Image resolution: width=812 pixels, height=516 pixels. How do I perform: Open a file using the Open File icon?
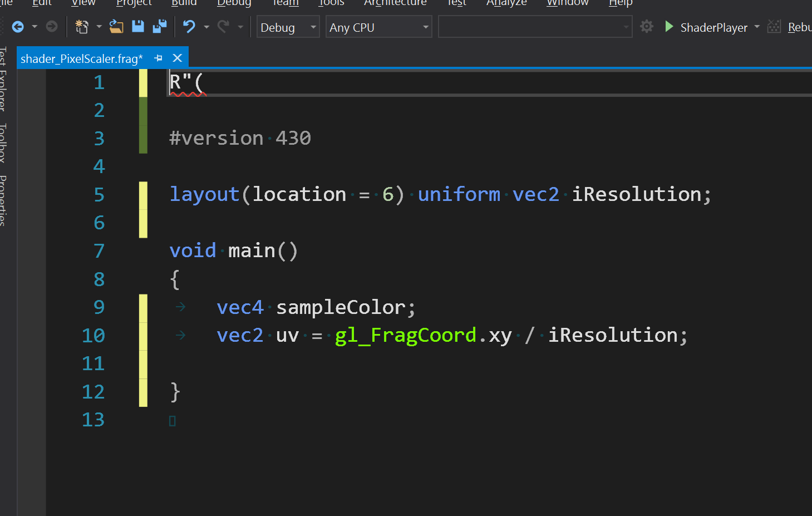(116, 26)
